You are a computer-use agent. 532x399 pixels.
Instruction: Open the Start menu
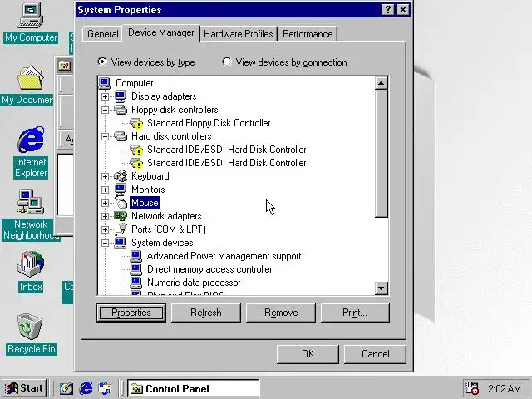[x=24, y=388]
